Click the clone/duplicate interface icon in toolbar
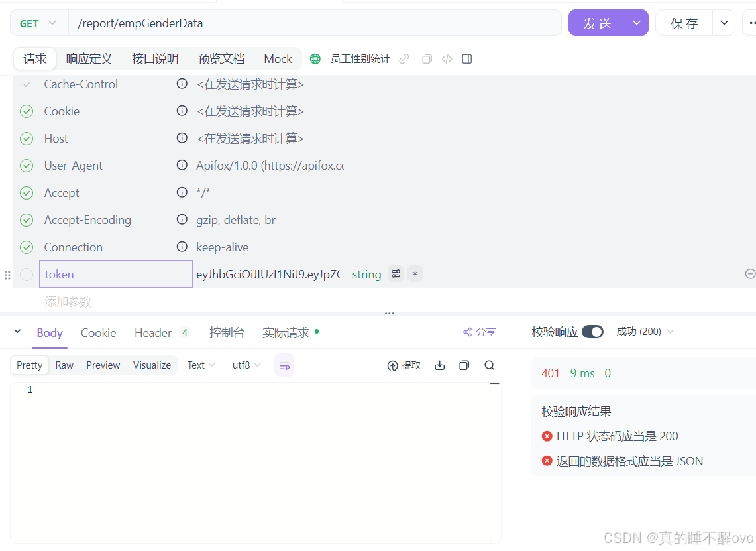Image resolution: width=756 pixels, height=551 pixels. click(x=427, y=58)
